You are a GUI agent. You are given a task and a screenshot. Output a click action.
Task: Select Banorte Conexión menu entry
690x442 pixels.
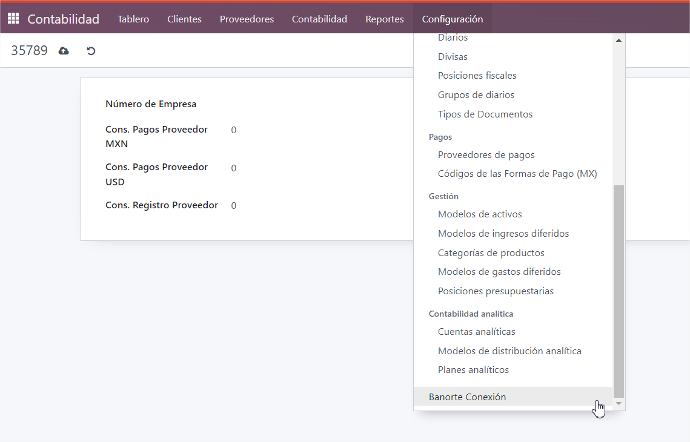[x=513, y=397]
